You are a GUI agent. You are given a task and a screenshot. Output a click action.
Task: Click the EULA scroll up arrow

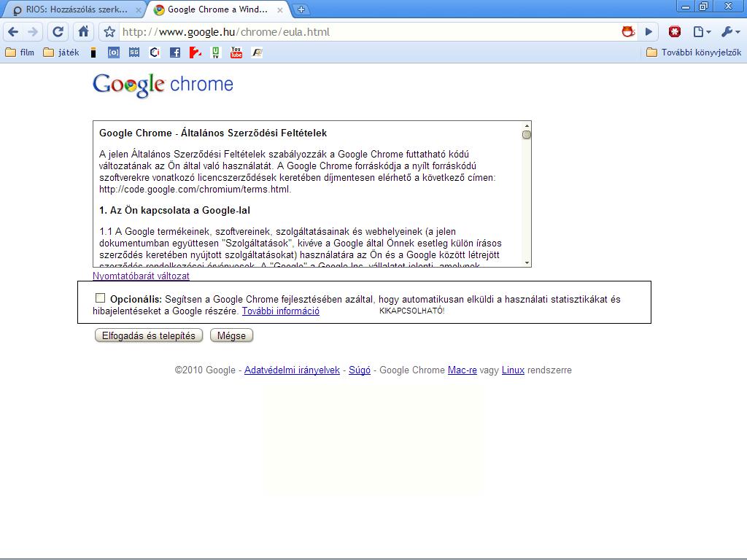527,125
